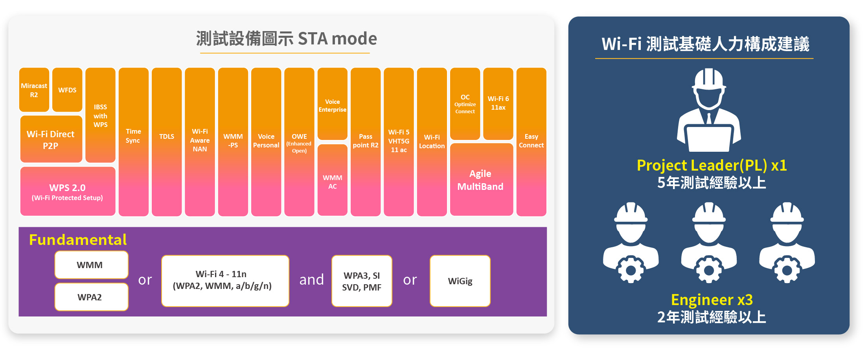Select the WiGig box
The width and height of the screenshot is (868, 355).
(x=460, y=281)
